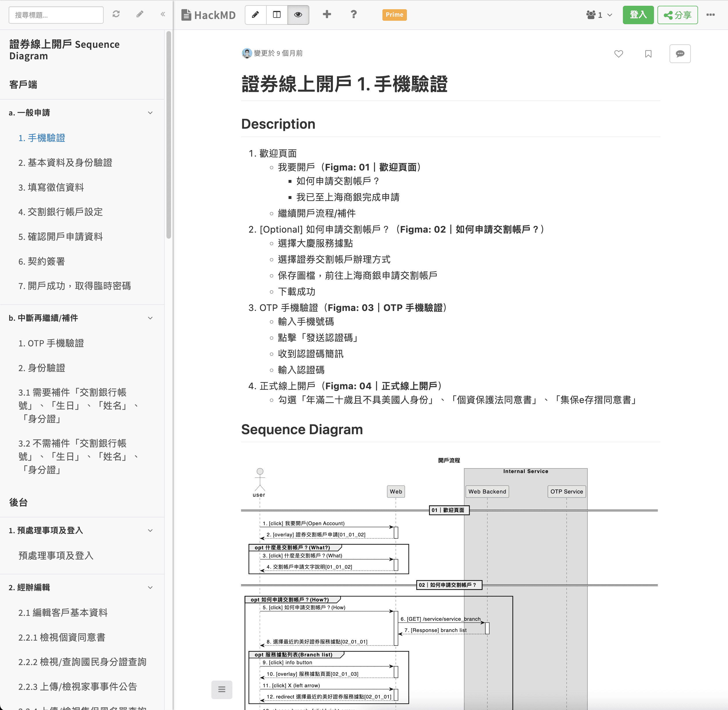
Task: Open the question mark help icon
Action: (354, 15)
